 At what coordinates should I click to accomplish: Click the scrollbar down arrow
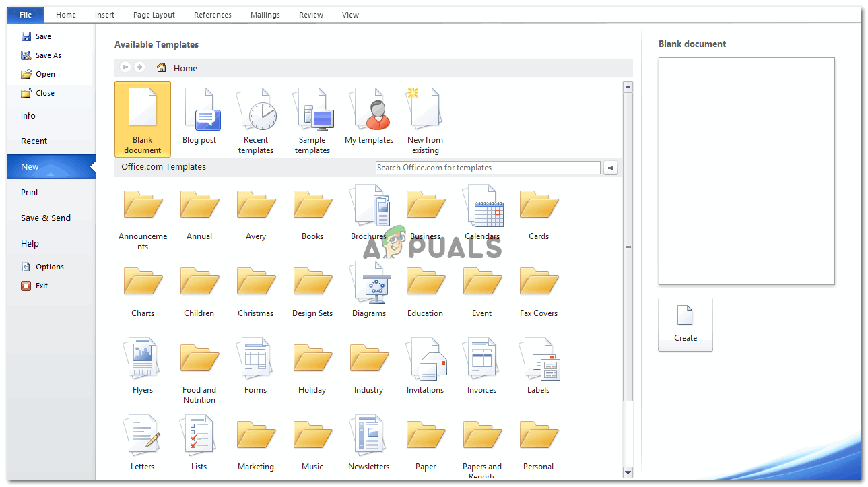628,472
